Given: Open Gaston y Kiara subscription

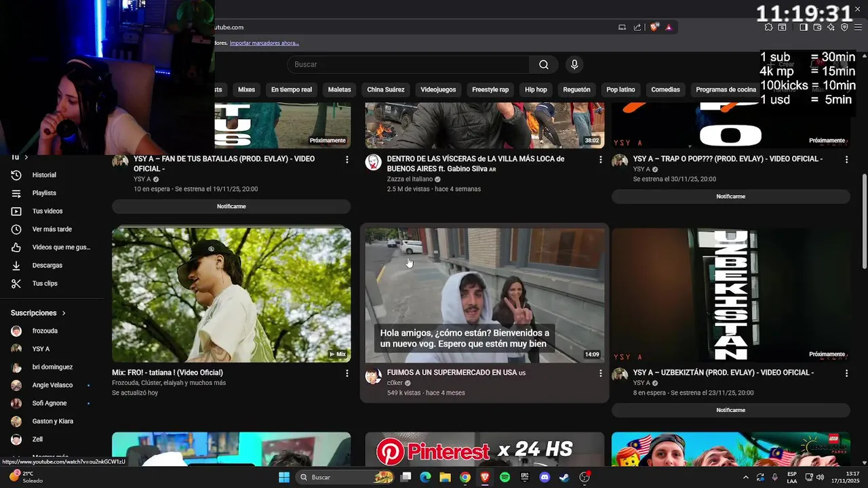Looking at the screenshot, I should click(52, 421).
